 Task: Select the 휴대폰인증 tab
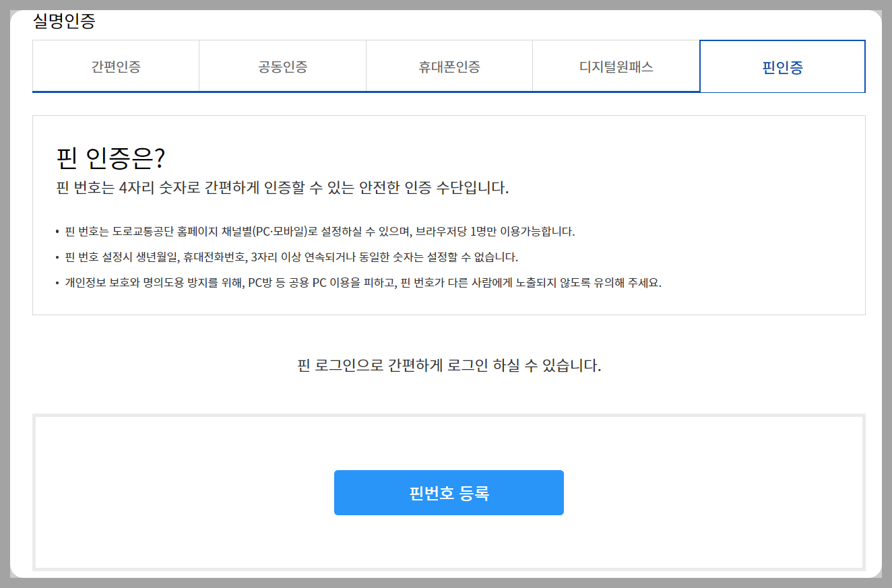[x=449, y=66]
